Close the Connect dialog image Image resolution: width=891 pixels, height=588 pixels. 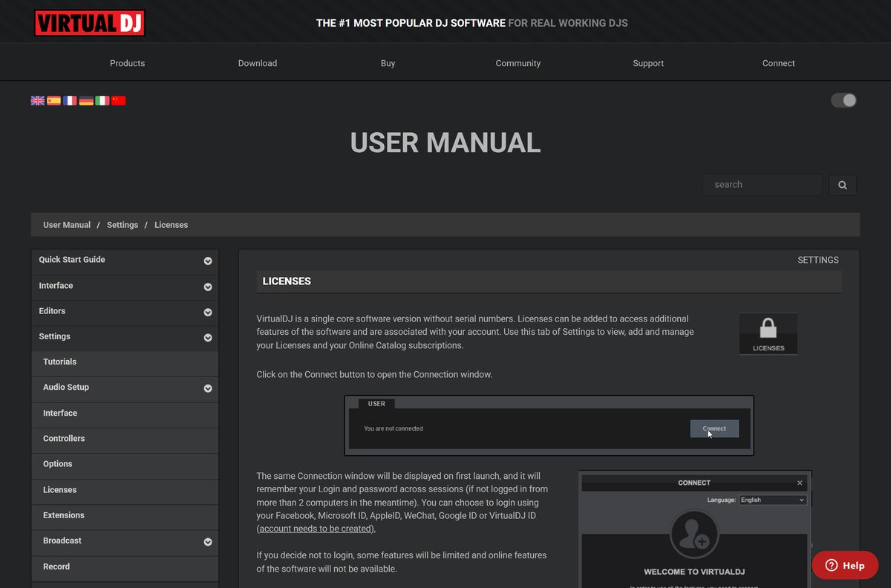[x=800, y=483]
